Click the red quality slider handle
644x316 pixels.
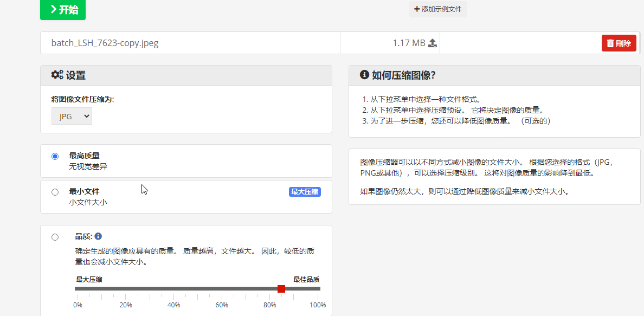[x=281, y=289]
